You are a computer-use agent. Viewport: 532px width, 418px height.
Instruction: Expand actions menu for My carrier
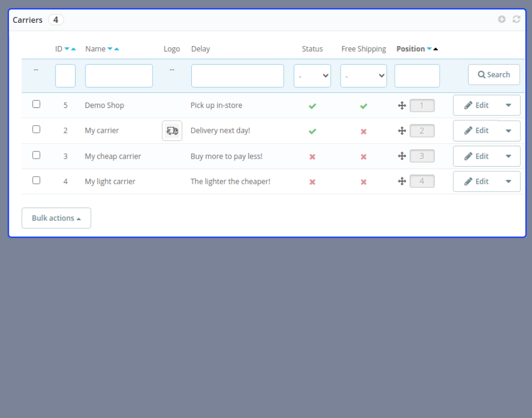[509, 131]
